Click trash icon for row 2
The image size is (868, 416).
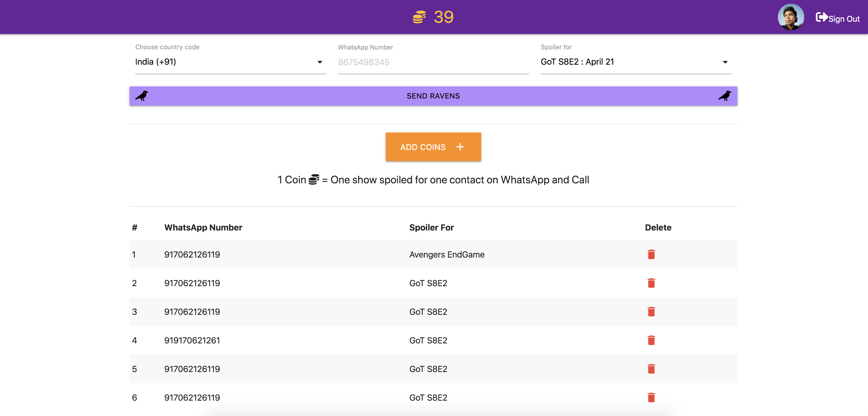click(x=651, y=283)
